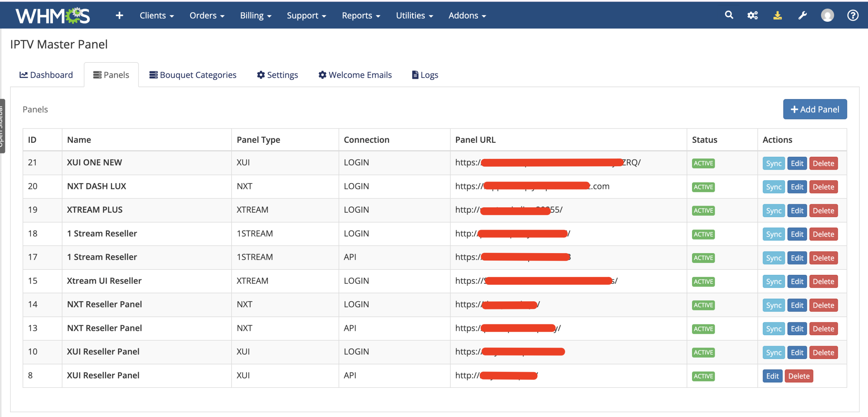Edit panel ID 14 row

coord(797,305)
